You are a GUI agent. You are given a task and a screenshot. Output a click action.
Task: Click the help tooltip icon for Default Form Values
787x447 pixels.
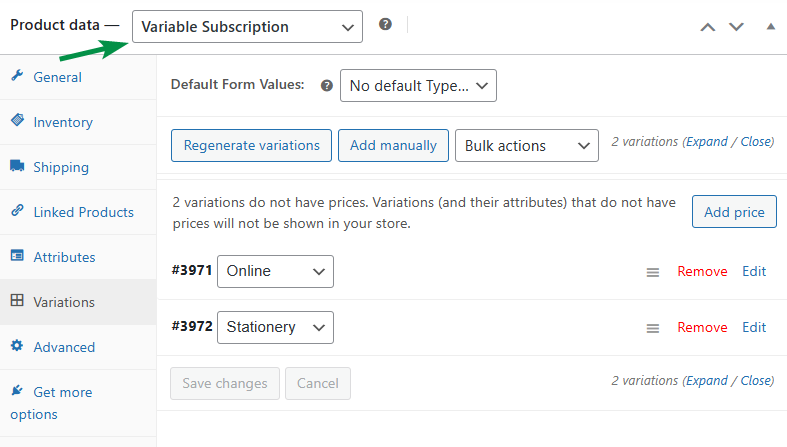point(326,86)
